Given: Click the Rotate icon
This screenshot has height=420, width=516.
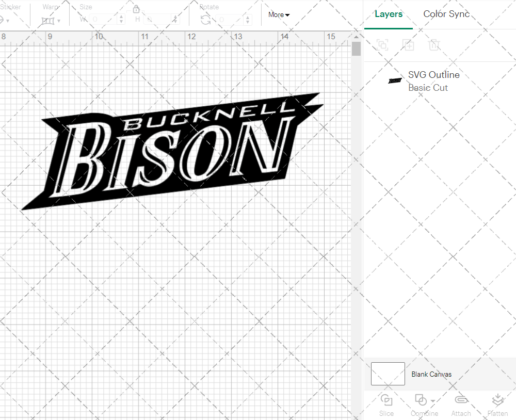Looking at the screenshot, I should click(x=205, y=20).
